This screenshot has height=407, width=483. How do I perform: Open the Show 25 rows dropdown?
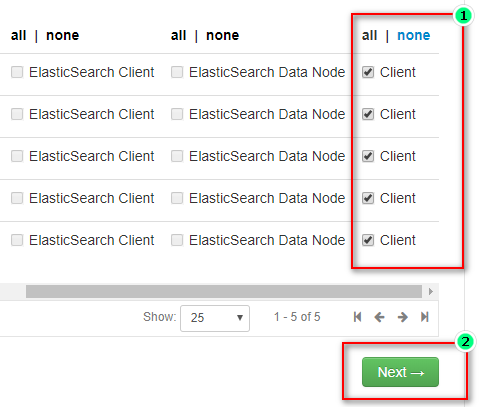(x=215, y=318)
